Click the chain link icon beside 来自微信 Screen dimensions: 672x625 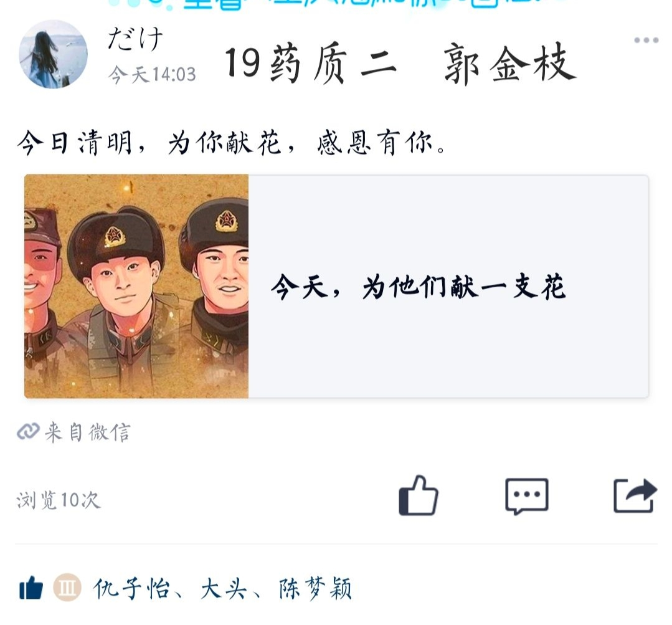[x=28, y=431]
